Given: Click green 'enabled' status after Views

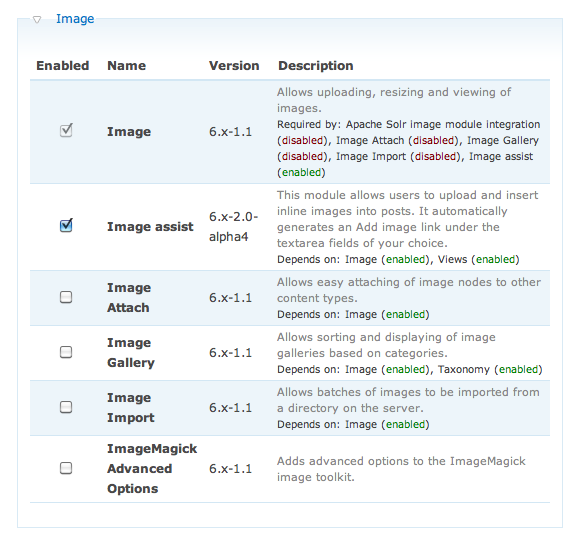Looking at the screenshot, I should 495,260.
